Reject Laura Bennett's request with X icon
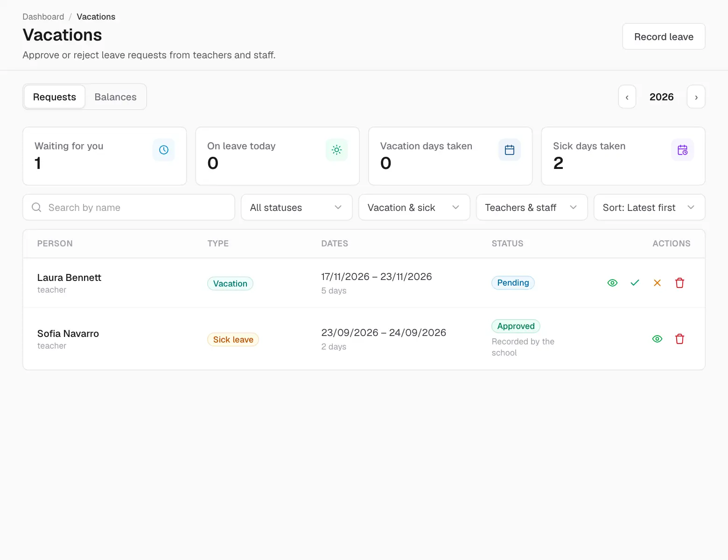The image size is (728, 560). pos(657,283)
